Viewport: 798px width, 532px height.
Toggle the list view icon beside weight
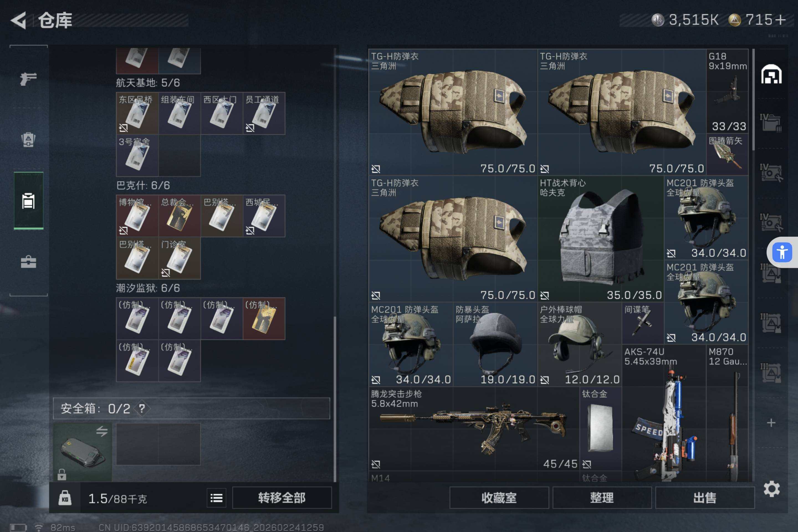216,498
